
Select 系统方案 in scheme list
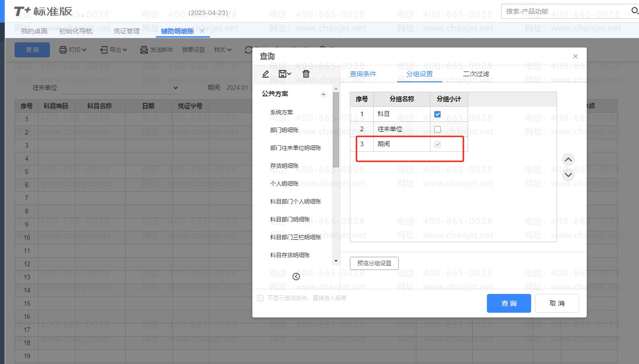pyautogui.click(x=282, y=112)
